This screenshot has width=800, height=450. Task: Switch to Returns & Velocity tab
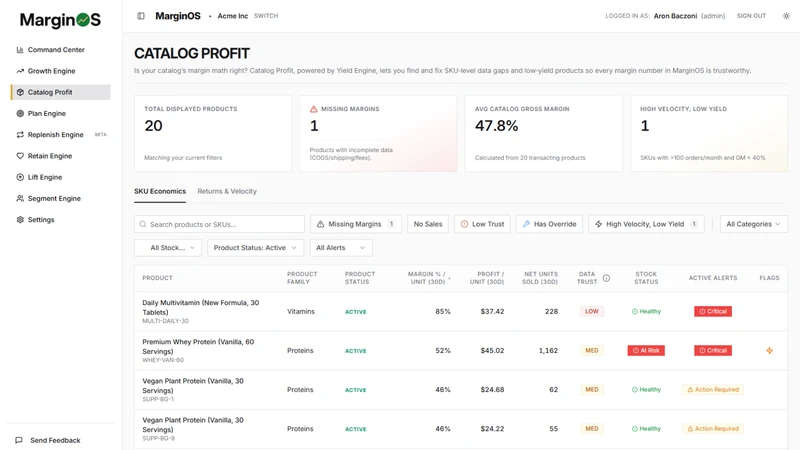227,191
